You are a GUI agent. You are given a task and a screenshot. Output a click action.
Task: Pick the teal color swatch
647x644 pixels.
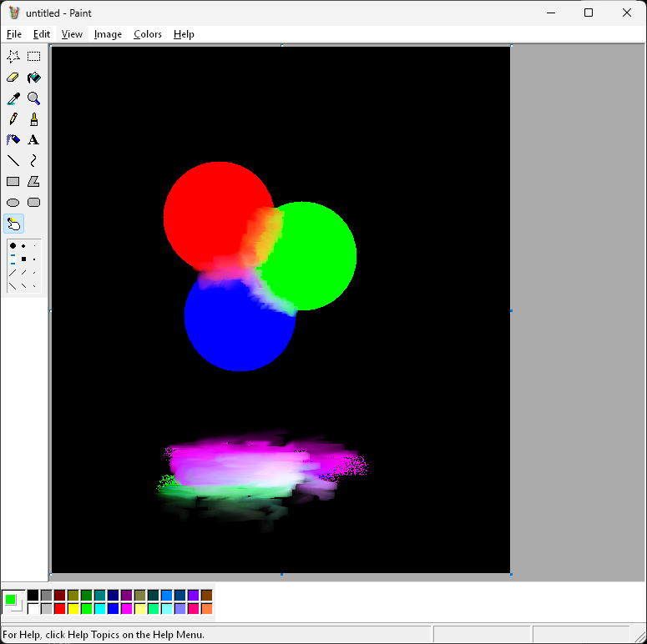[x=100, y=595]
